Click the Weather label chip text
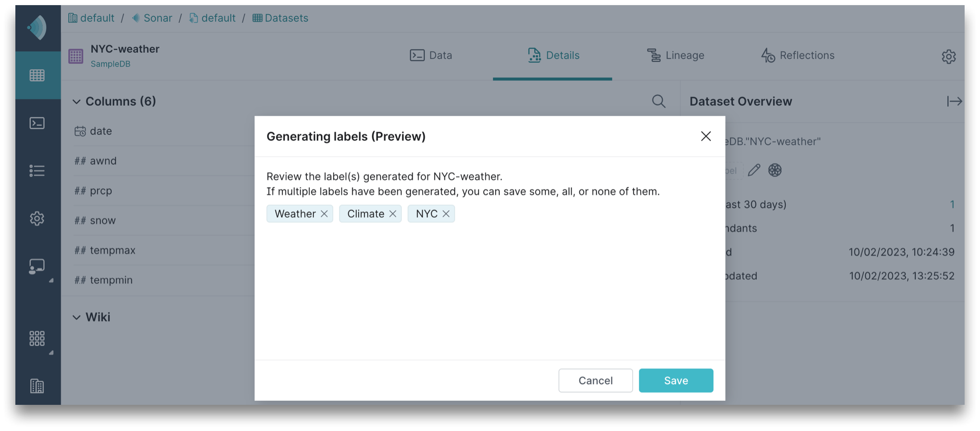The image size is (980, 431). tap(295, 214)
